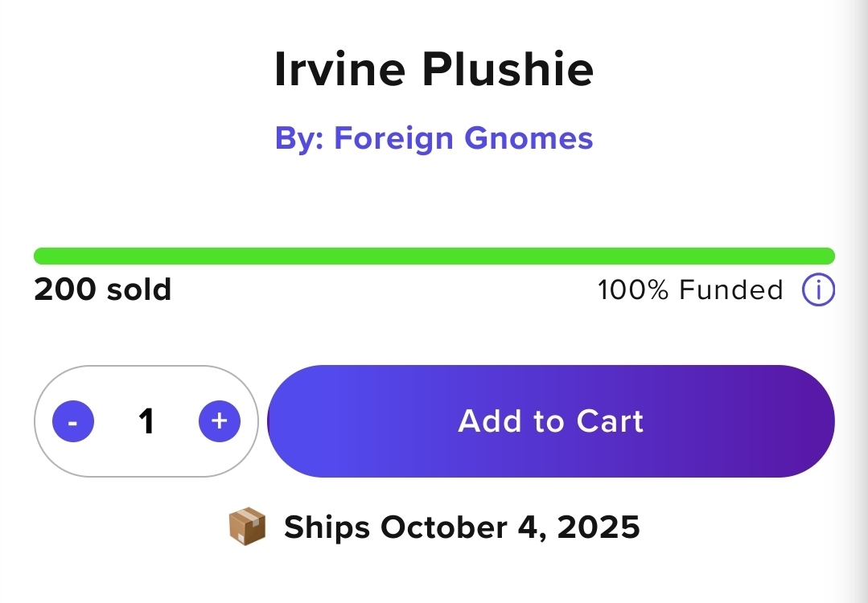Click the far right end of progress bar
This screenshot has height=603, width=868.
(x=829, y=256)
